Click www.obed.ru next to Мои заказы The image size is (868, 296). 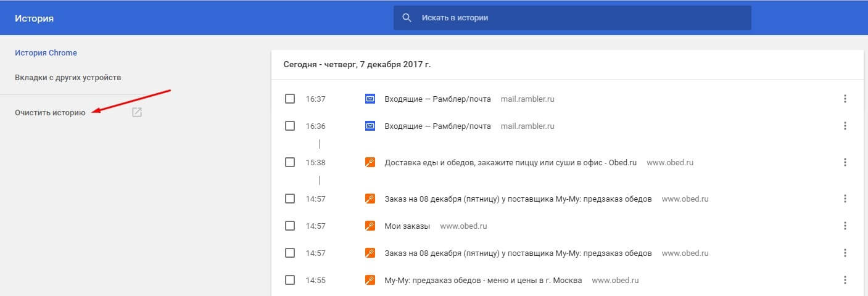(x=463, y=226)
